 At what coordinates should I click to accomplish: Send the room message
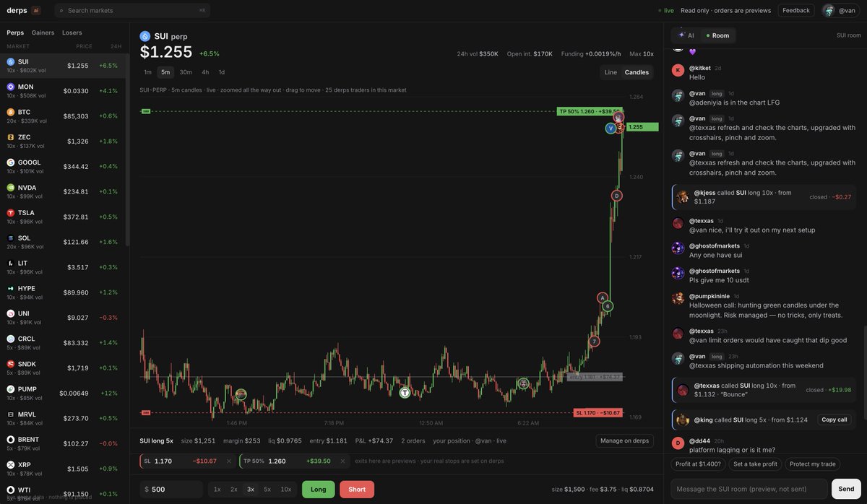[847, 489]
